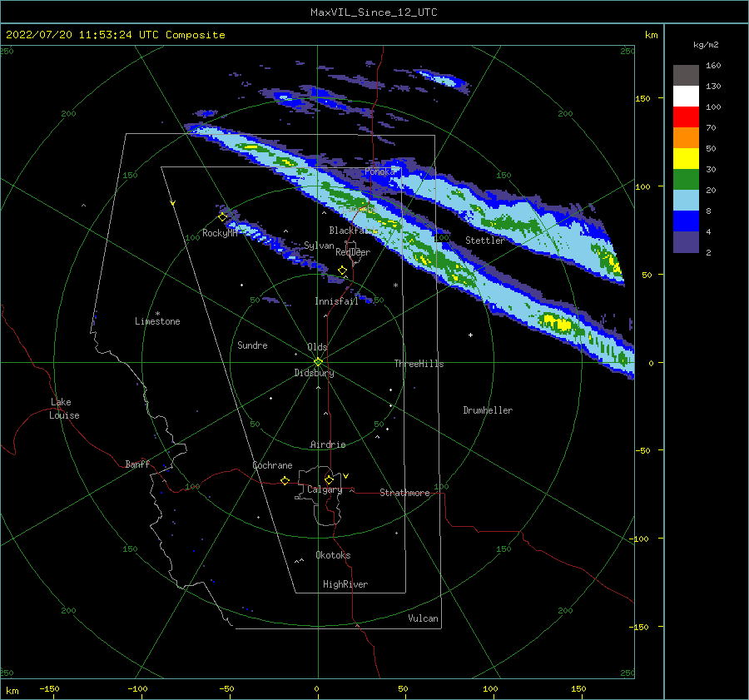Click the Airdrie label

[x=328, y=444]
